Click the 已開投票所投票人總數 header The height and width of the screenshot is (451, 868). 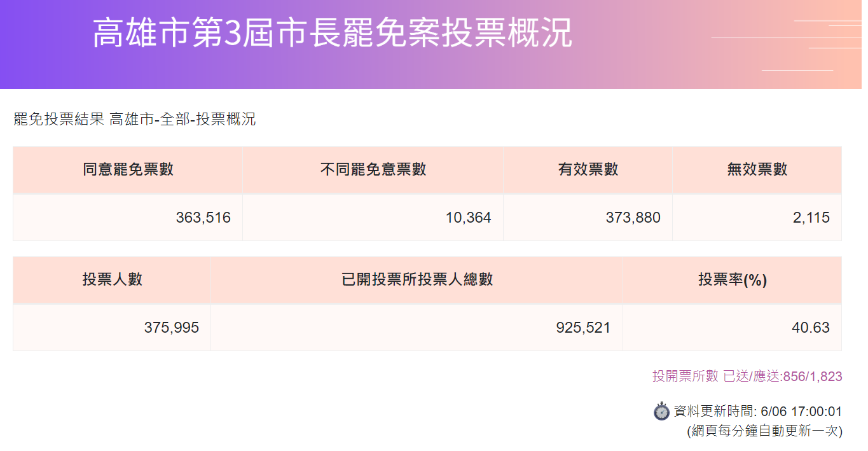(x=417, y=280)
